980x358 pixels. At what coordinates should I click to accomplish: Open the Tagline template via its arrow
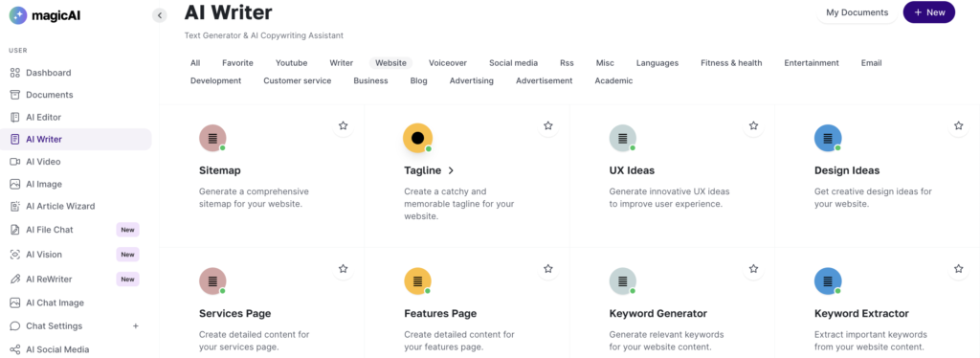pos(451,170)
